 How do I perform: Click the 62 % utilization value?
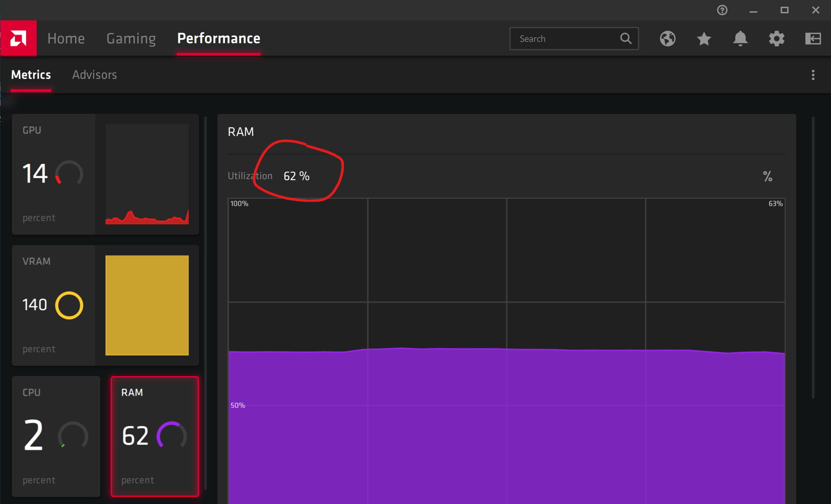click(x=296, y=176)
